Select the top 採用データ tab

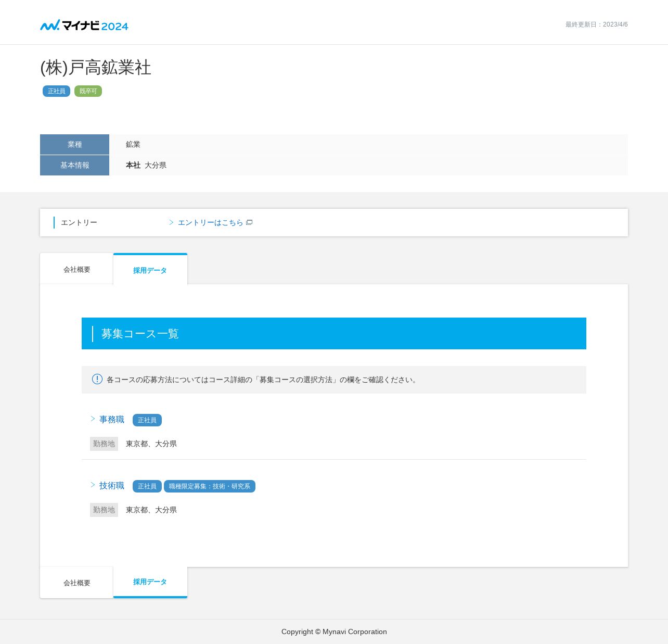150,270
